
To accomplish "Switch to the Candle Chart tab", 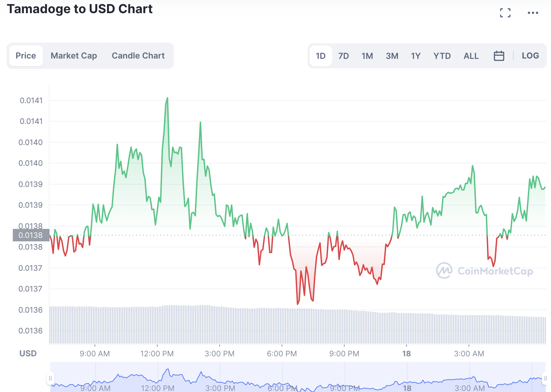I will tap(138, 55).
